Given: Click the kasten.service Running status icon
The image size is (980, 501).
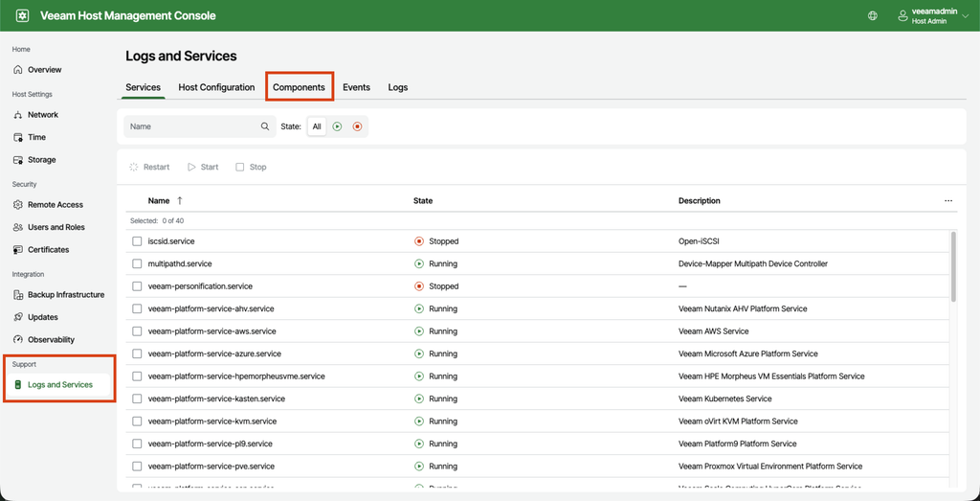Looking at the screenshot, I should coord(419,399).
